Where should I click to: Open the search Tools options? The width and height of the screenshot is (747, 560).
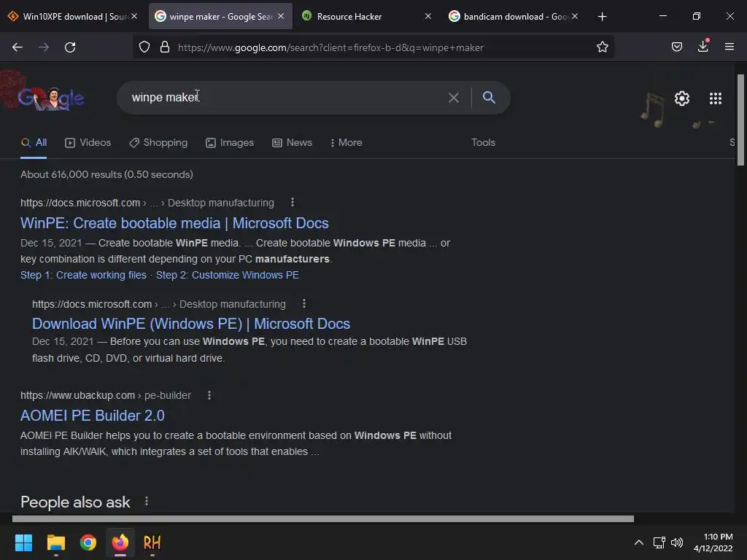pos(483,142)
